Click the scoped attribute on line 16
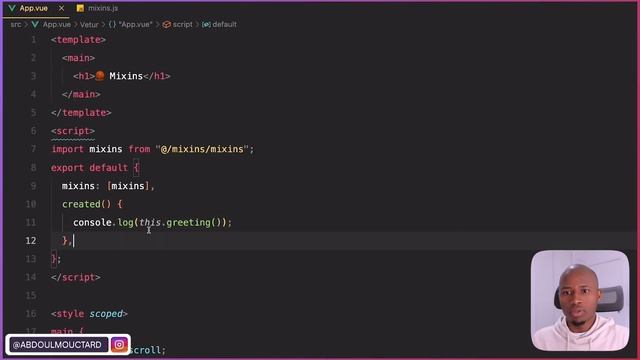The width and height of the screenshot is (640, 360). tap(106, 314)
